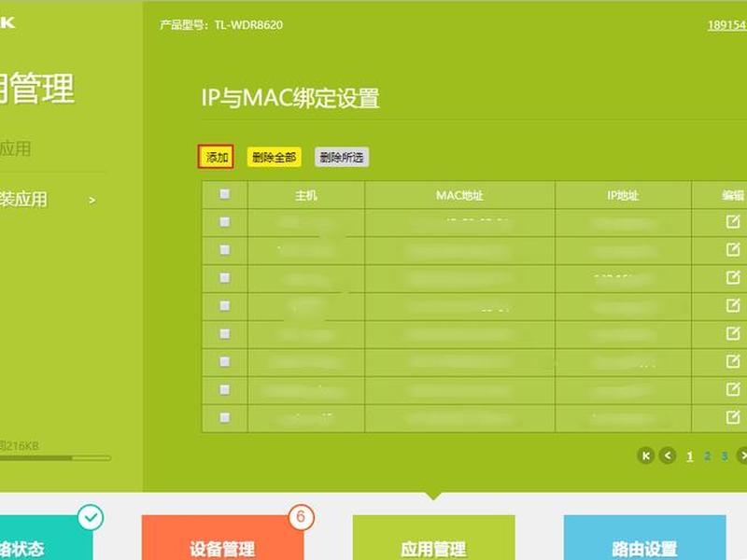
Task: Click the 添加 (Add) button
Action: (216, 157)
